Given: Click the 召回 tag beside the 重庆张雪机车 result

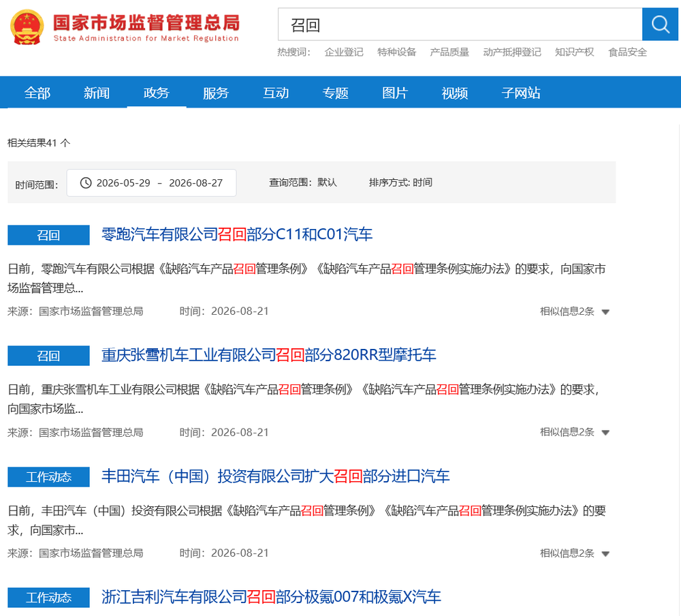Looking at the screenshot, I should tap(48, 356).
